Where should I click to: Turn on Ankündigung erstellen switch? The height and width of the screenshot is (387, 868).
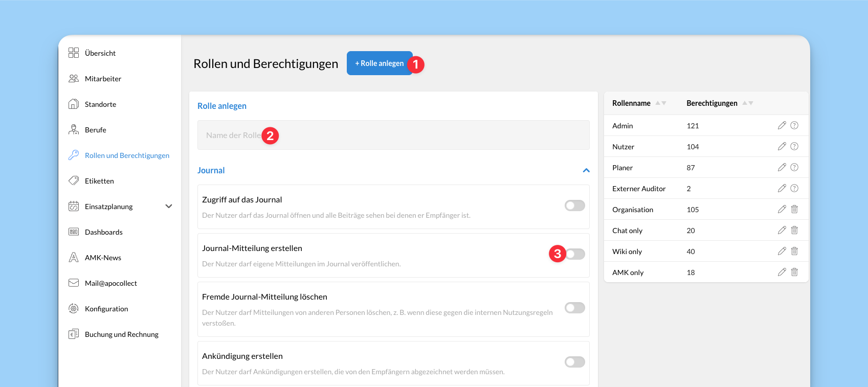tap(574, 362)
